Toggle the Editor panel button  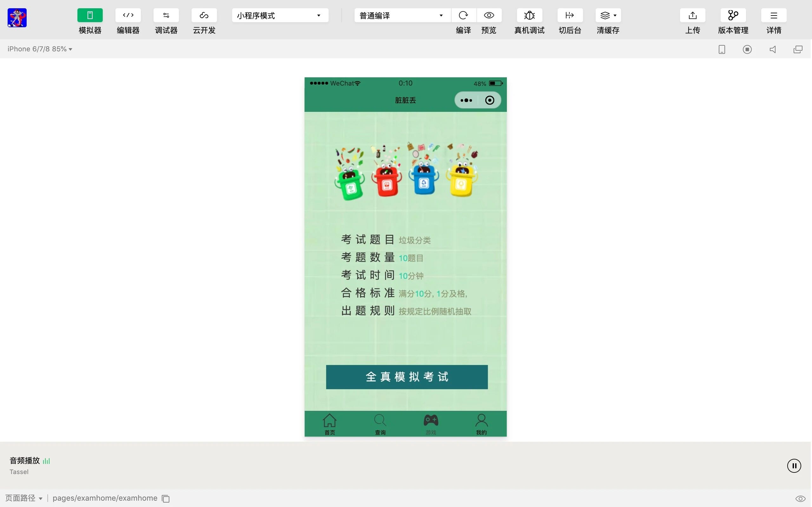[128, 16]
